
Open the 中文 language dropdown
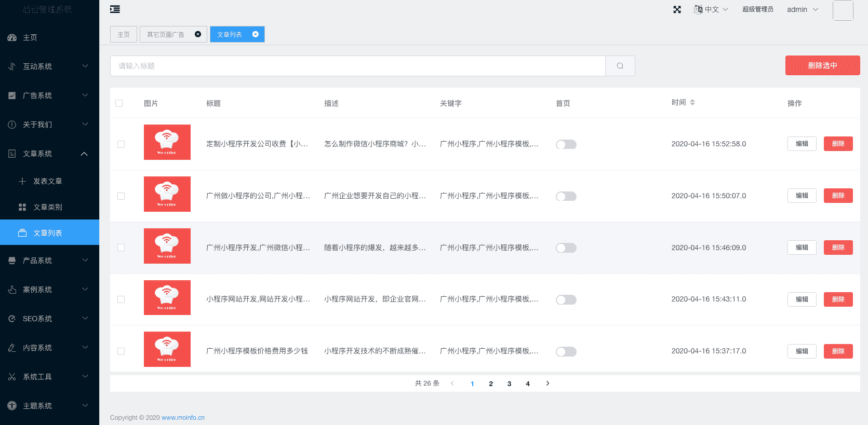click(711, 9)
